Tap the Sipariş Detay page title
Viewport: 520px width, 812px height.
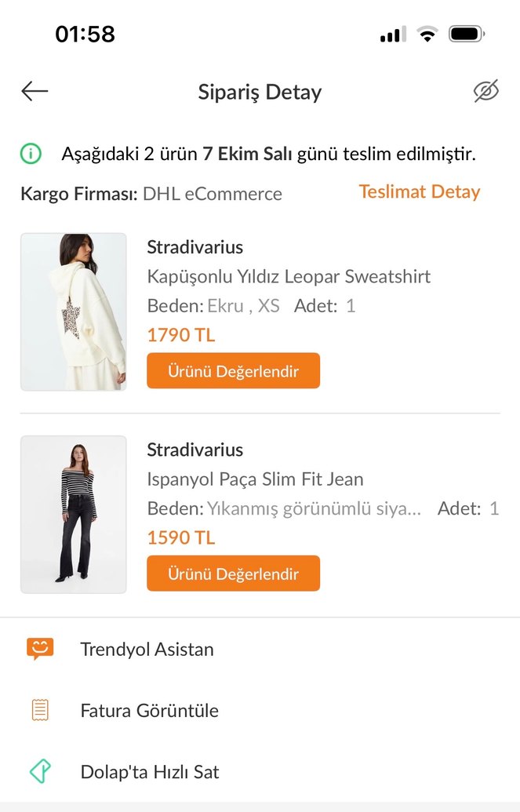click(260, 92)
